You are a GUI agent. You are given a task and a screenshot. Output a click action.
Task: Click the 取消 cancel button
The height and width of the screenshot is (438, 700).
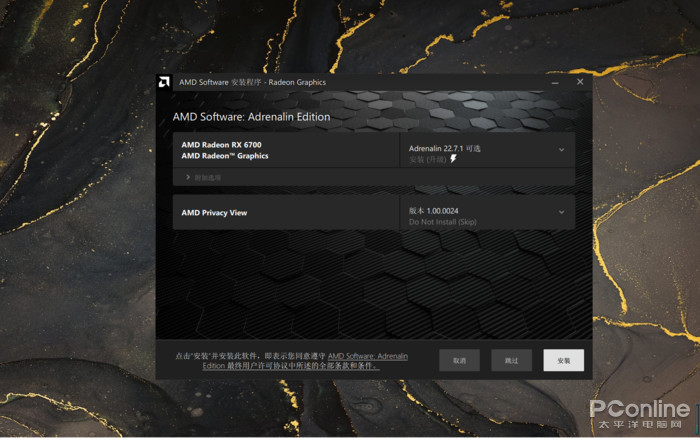pyautogui.click(x=459, y=360)
